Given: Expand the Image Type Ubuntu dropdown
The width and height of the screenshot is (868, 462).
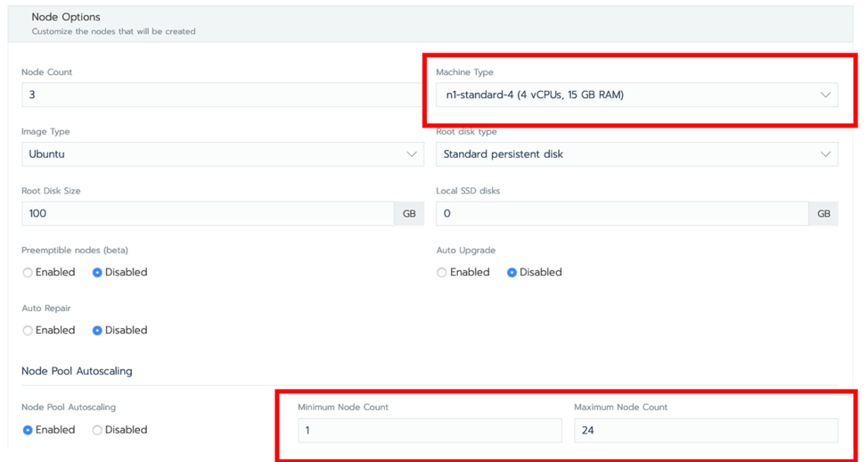Looking at the screenshot, I should 223,154.
